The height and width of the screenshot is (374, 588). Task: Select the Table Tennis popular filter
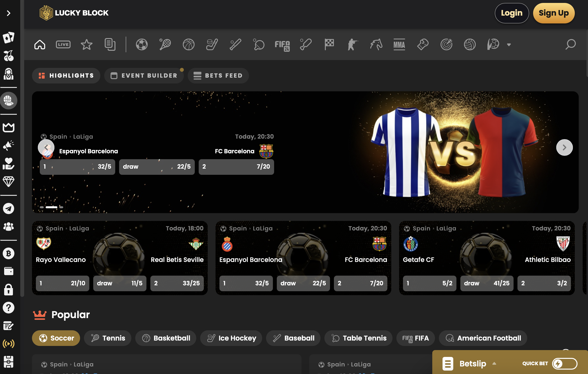(359, 338)
